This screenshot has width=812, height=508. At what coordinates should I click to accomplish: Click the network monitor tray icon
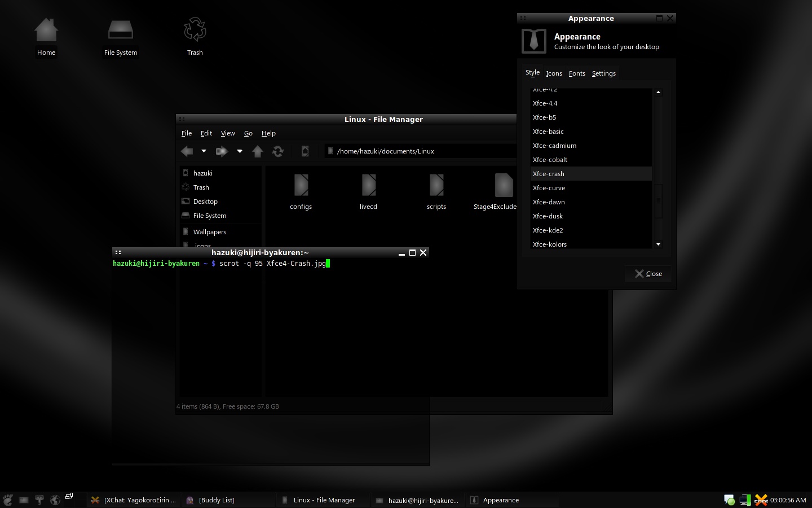pos(745,500)
